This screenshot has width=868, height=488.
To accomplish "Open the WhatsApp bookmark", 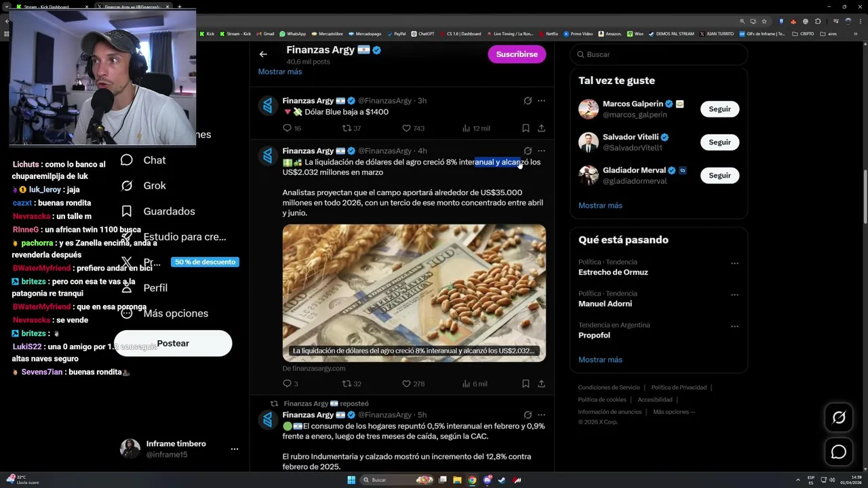I will [292, 34].
